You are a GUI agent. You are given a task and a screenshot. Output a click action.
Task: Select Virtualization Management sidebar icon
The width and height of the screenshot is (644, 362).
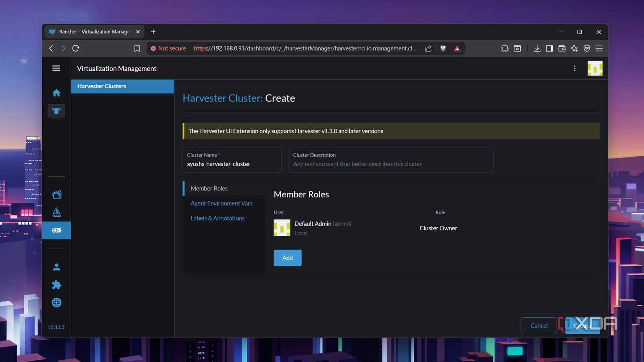56,230
